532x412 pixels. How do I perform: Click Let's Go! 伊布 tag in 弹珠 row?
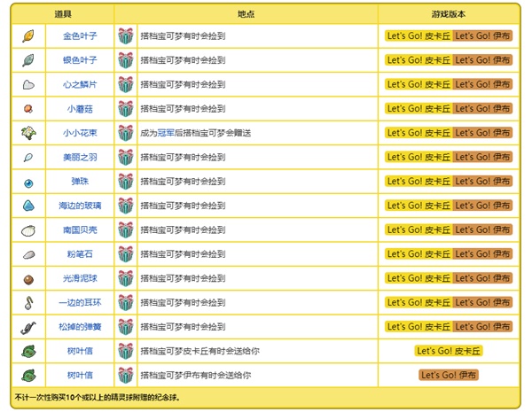pyautogui.click(x=482, y=182)
